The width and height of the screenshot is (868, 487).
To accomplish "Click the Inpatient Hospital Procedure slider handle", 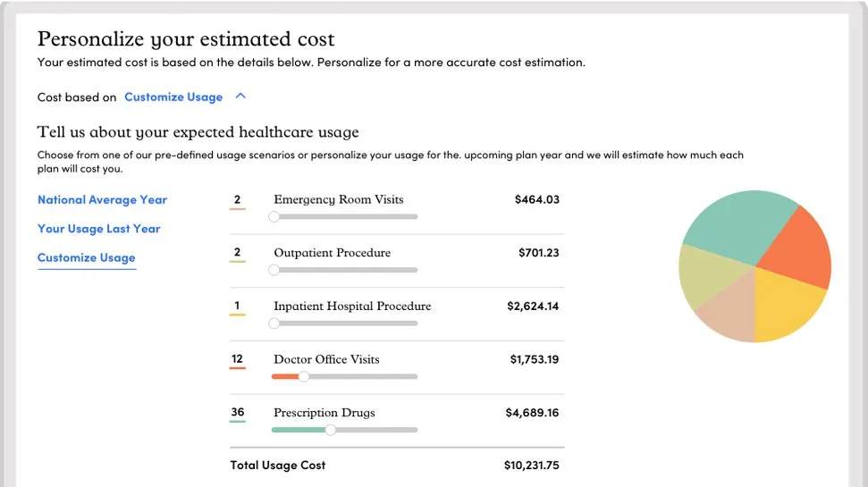I will click(x=274, y=323).
